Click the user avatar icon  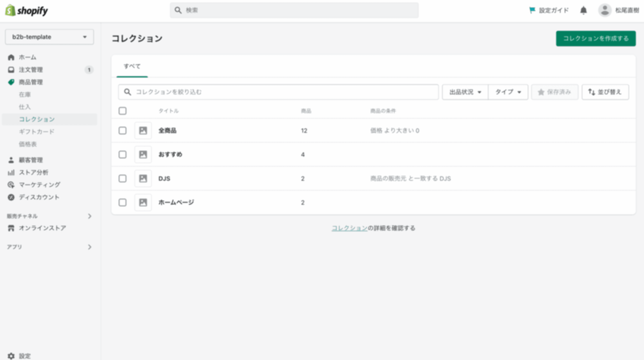point(605,10)
